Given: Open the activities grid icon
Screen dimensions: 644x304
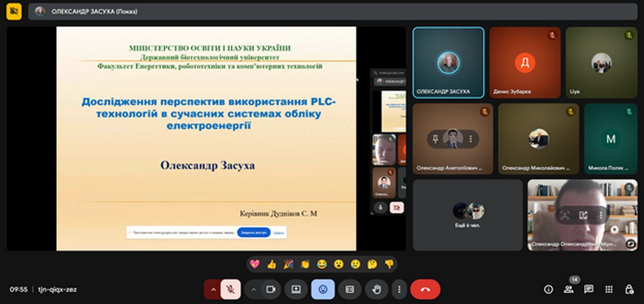Looking at the screenshot, I should coord(609,290).
